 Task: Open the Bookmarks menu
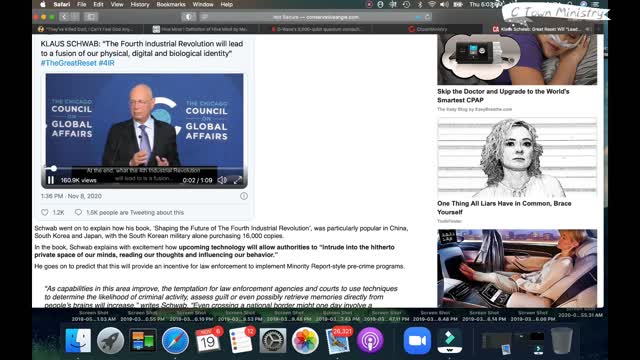pos(171,4)
